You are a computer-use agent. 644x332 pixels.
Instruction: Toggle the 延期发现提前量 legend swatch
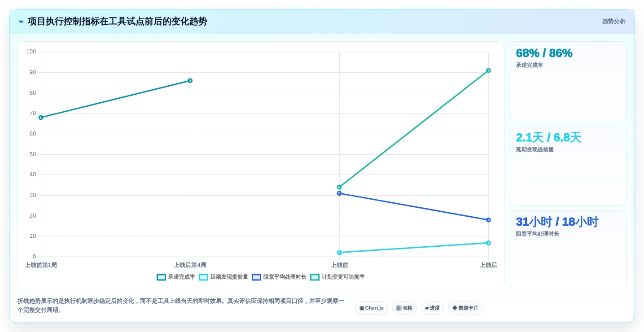click(x=203, y=277)
